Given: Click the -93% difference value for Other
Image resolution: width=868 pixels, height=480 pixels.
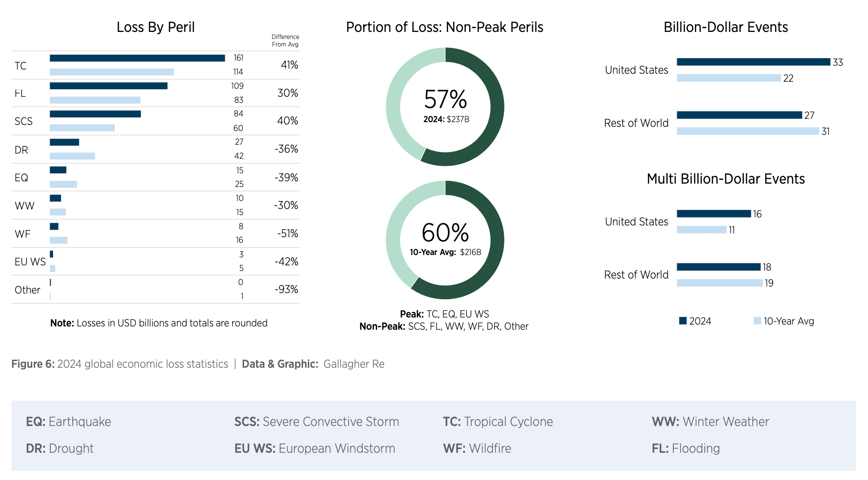Looking at the screenshot, I should point(286,289).
